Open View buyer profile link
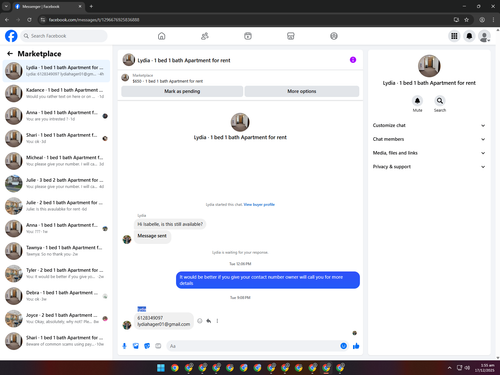Image resolution: width=500 pixels, height=375 pixels. click(x=259, y=204)
